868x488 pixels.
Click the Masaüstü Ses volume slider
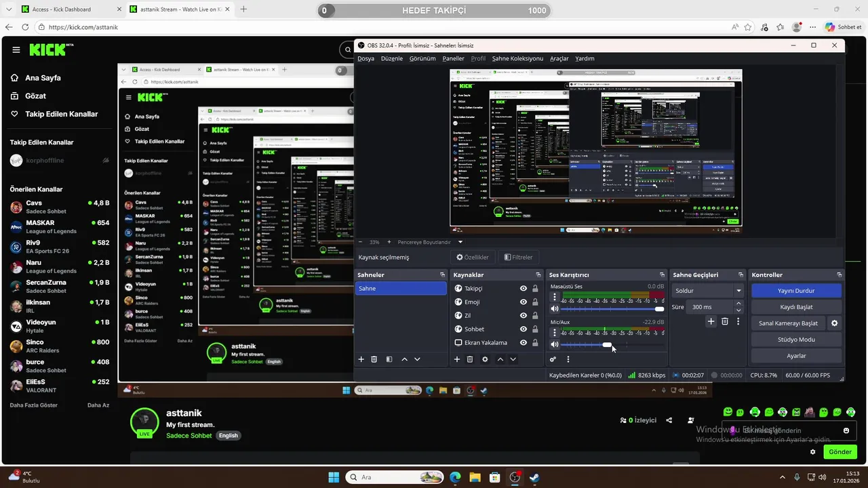(x=613, y=309)
